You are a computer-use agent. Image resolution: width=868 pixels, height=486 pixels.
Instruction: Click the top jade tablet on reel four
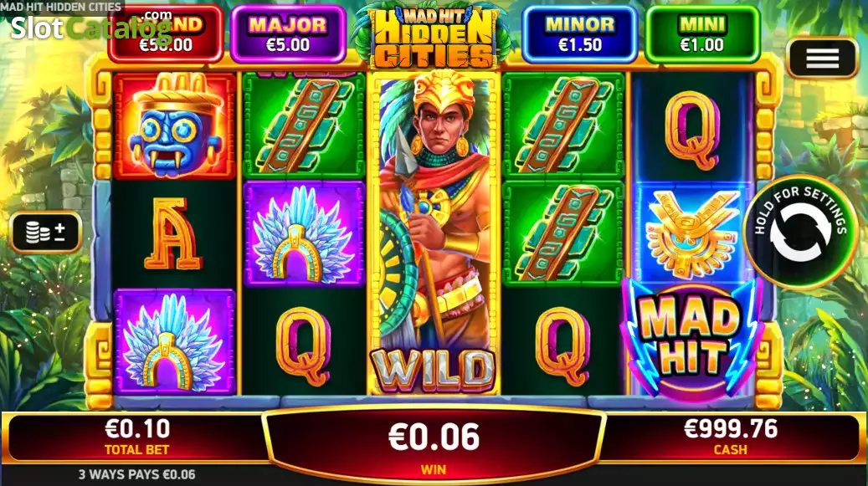point(563,126)
